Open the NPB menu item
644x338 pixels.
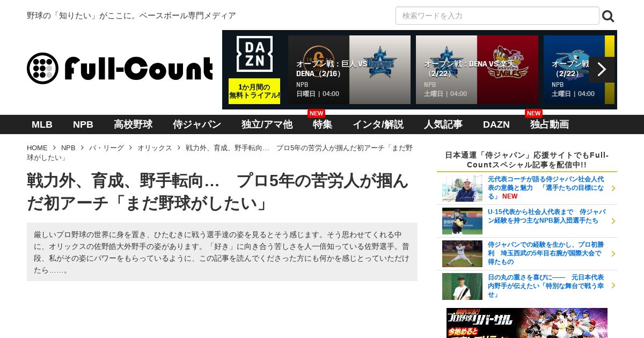83,124
